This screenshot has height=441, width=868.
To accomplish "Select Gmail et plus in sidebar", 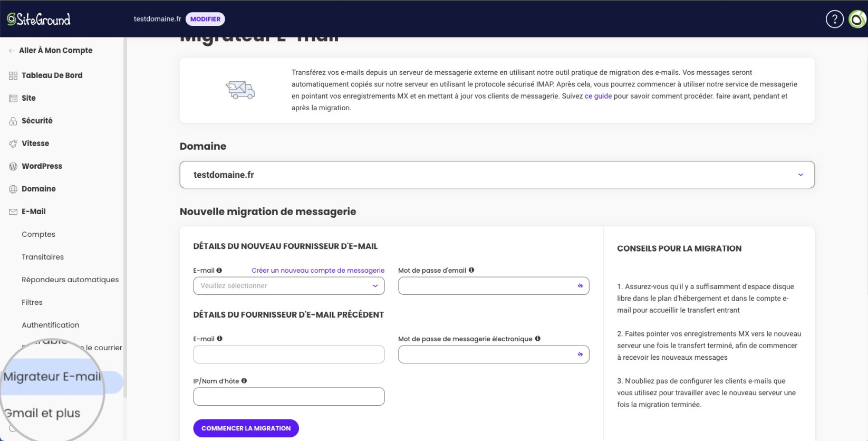I will pos(42,413).
